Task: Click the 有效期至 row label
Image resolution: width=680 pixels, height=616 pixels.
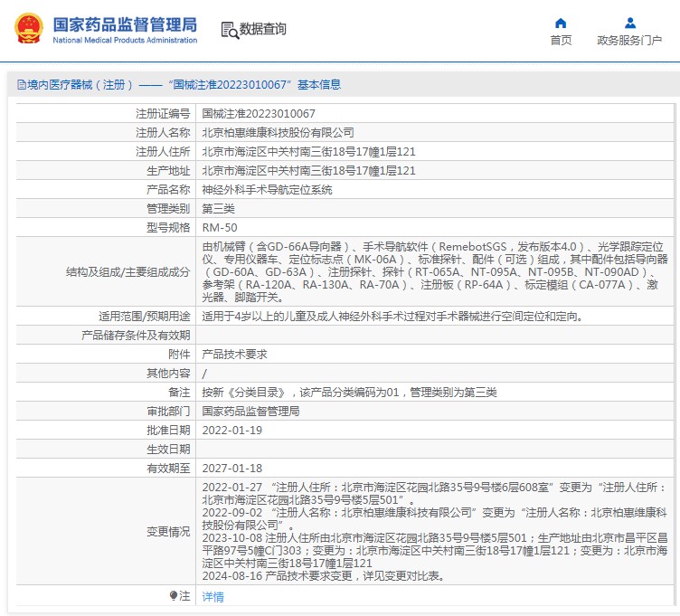Action: click(x=168, y=469)
